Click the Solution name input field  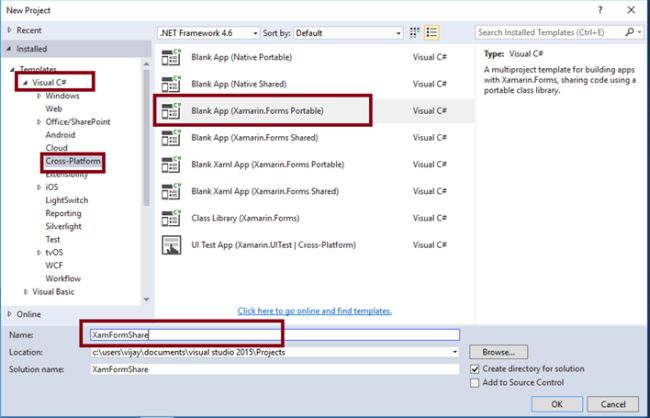click(x=275, y=369)
